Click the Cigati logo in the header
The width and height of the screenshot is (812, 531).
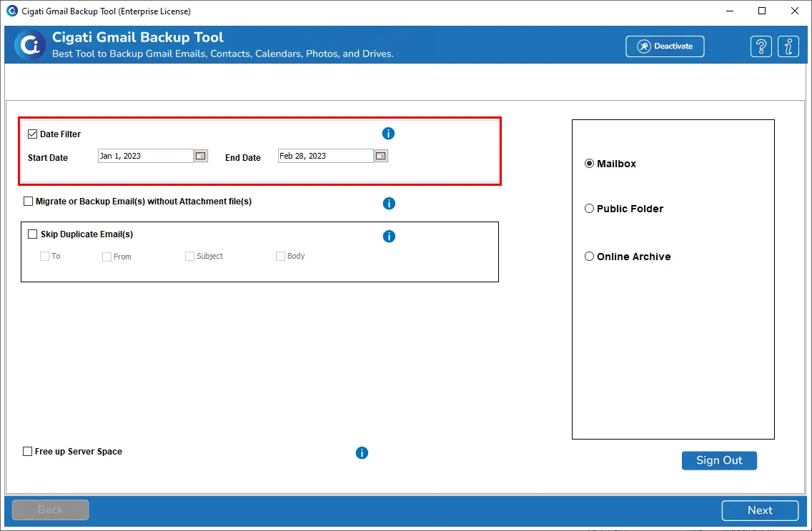click(x=29, y=45)
